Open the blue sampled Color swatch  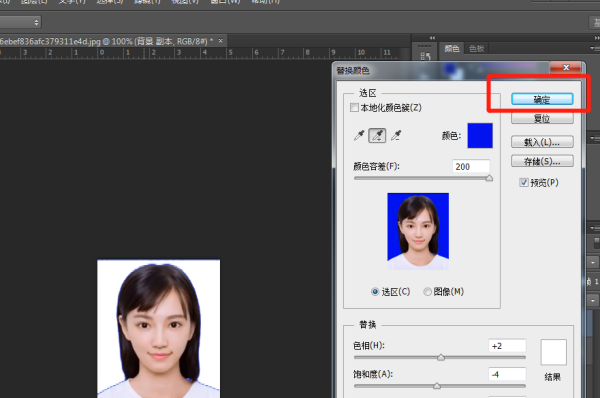click(480, 135)
